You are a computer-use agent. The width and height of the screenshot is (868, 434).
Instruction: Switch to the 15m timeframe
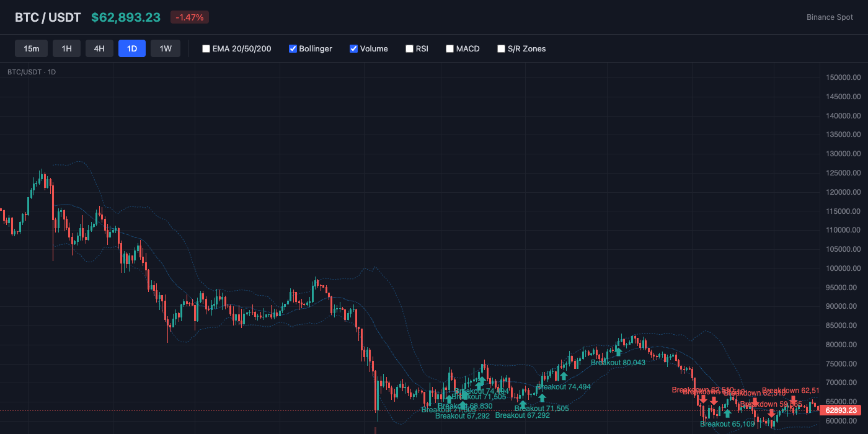[x=32, y=48]
